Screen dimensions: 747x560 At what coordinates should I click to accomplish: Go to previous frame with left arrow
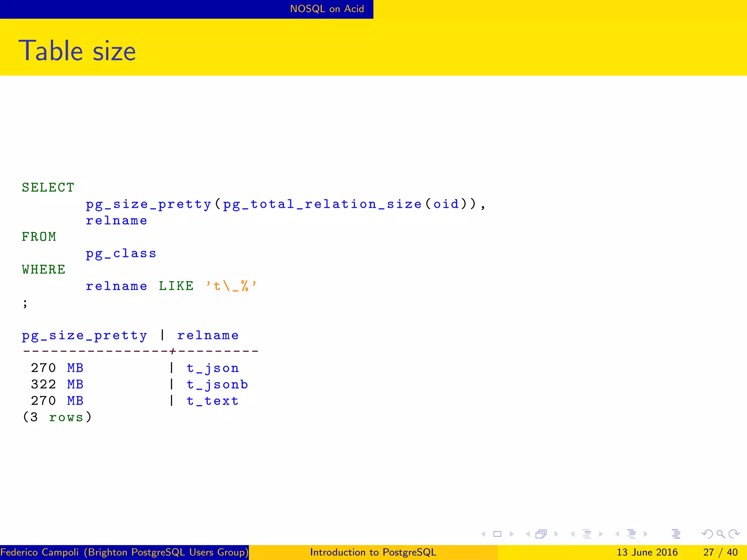click(528, 534)
